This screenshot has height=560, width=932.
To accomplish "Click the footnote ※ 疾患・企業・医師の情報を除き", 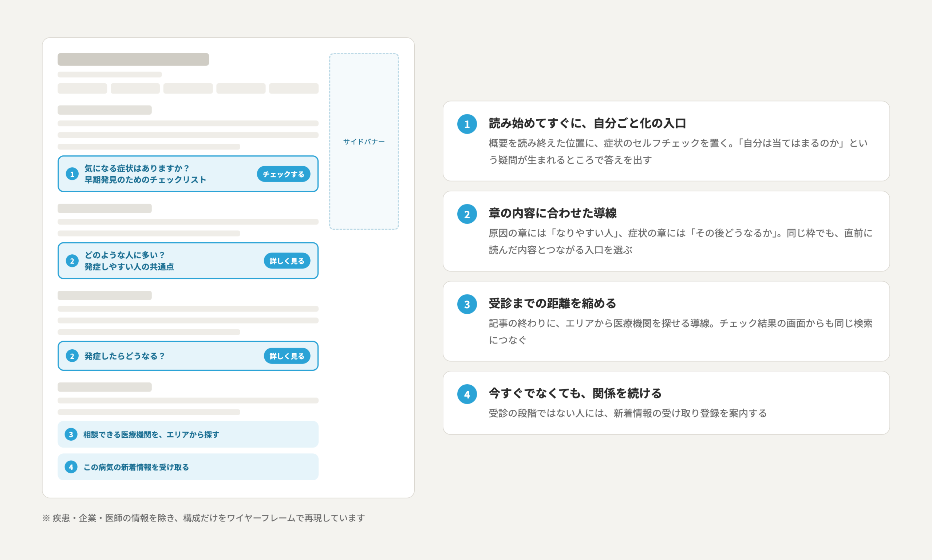I will click(204, 518).
